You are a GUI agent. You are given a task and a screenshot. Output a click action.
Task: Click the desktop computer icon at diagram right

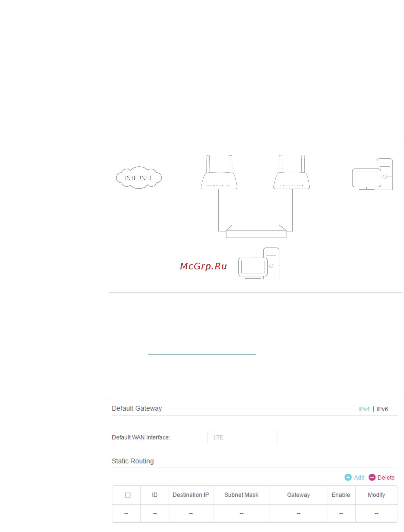point(372,174)
